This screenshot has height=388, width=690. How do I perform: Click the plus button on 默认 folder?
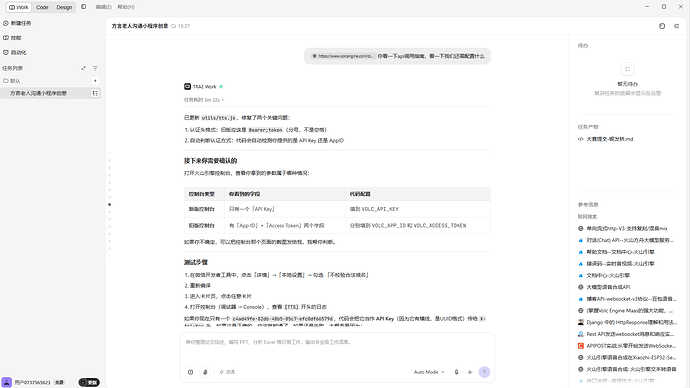[x=95, y=81]
